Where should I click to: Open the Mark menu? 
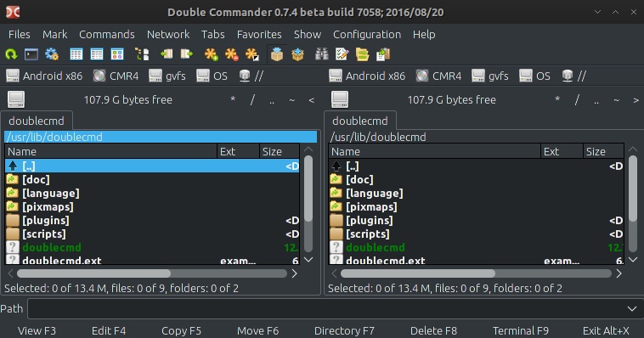point(54,35)
